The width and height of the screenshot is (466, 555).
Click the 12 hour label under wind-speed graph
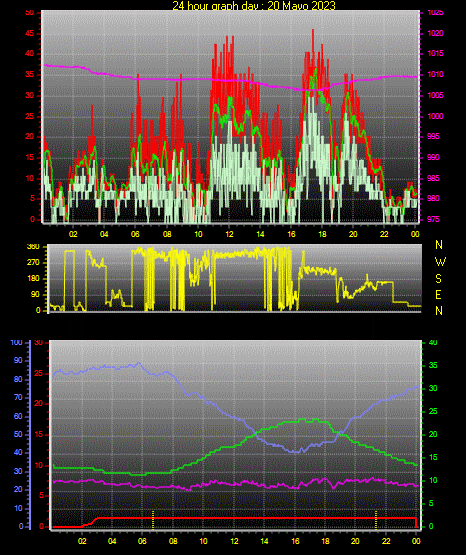(229, 234)
